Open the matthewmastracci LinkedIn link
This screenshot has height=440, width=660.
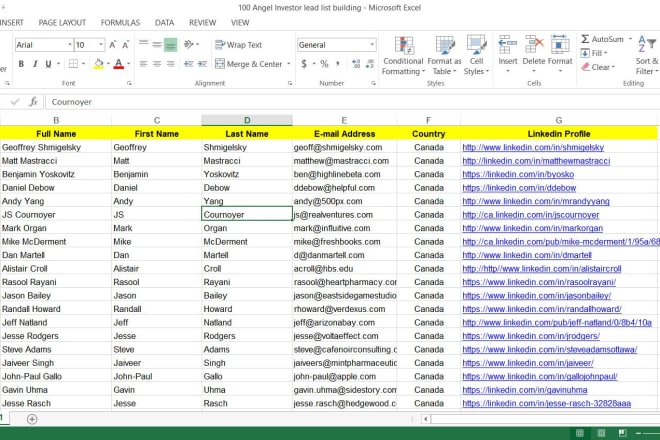536,161
